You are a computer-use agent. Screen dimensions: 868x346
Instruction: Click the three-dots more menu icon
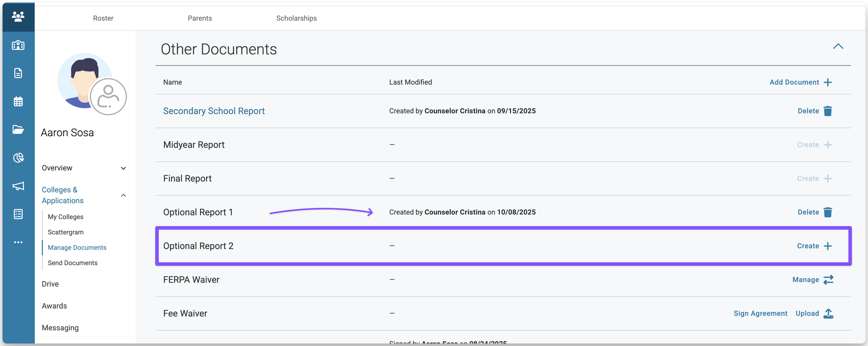pos(18,242)
